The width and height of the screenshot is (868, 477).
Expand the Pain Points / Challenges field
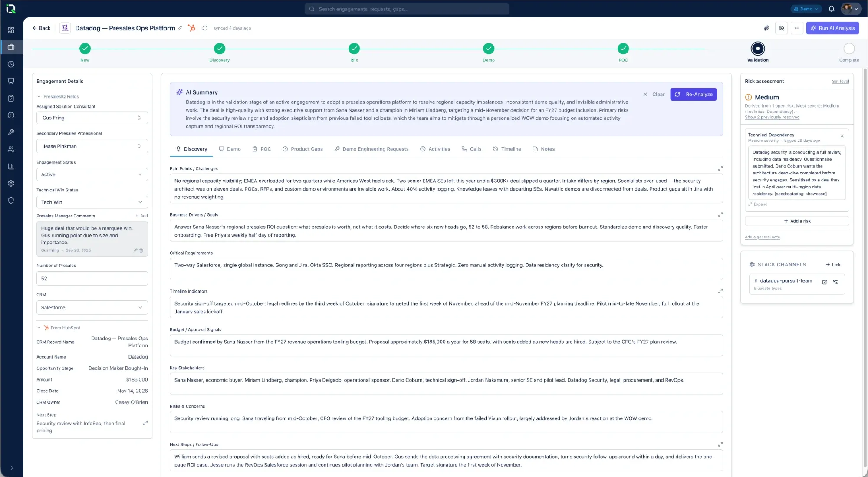[720, 168]
